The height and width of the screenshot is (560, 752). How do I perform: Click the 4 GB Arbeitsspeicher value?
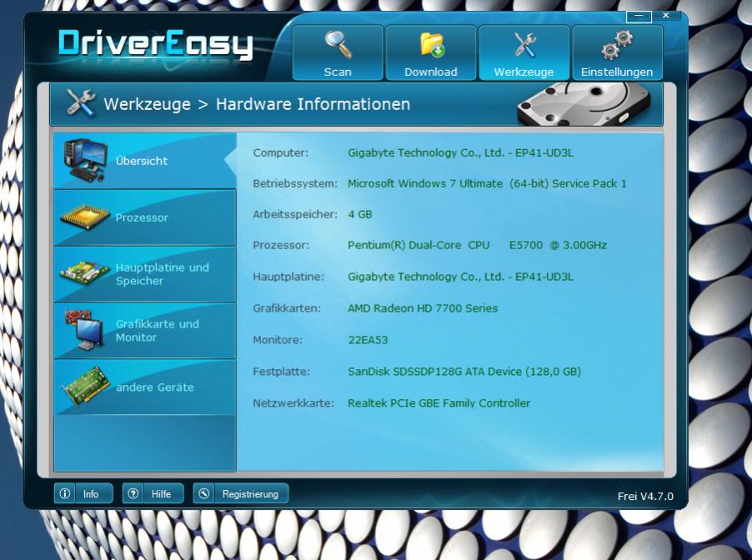pyautogui.click(x=359, y=214)
